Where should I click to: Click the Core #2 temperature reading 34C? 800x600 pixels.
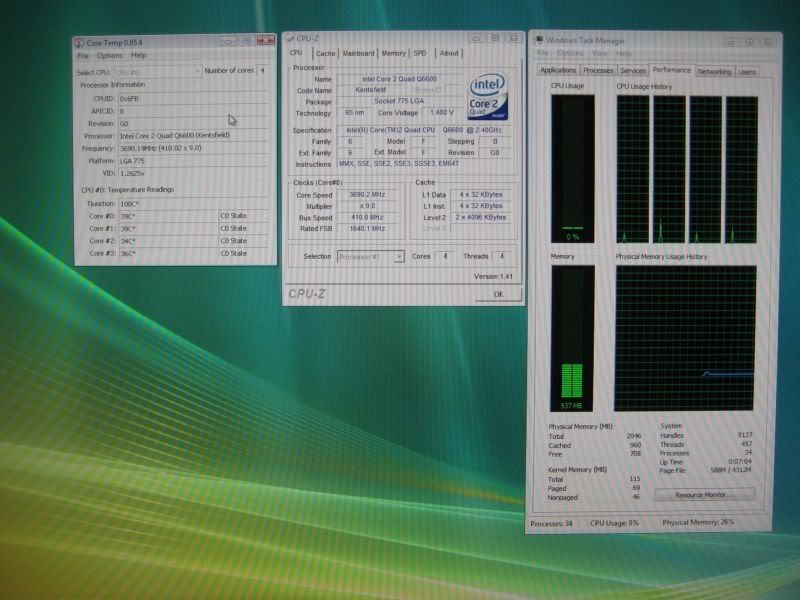[x=168, y=241]
